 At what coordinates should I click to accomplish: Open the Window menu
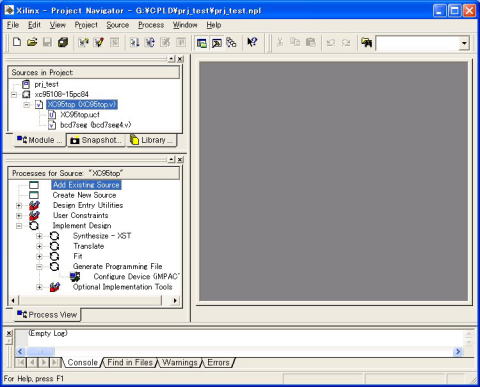pyautogui.click(x=185, y=25)
